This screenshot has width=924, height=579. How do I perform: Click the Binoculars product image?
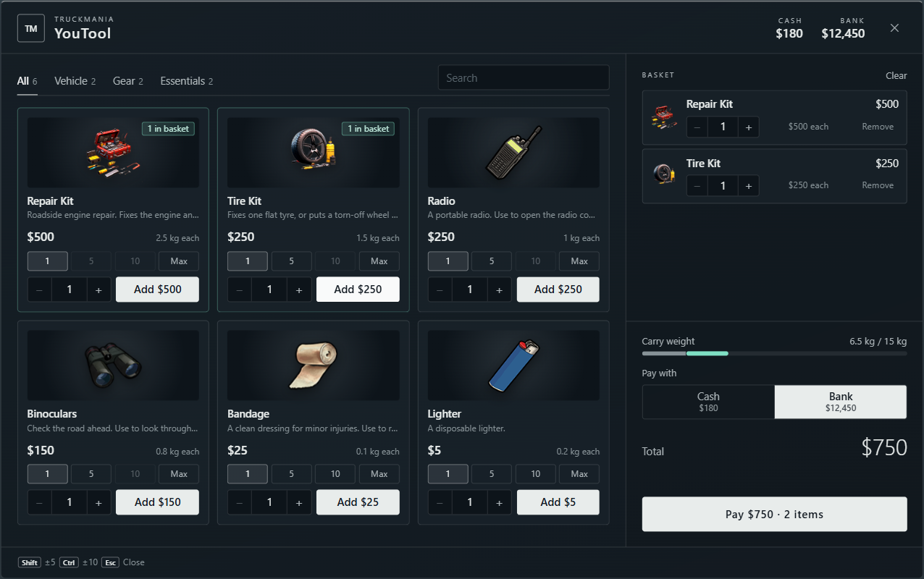coord(113,365)
